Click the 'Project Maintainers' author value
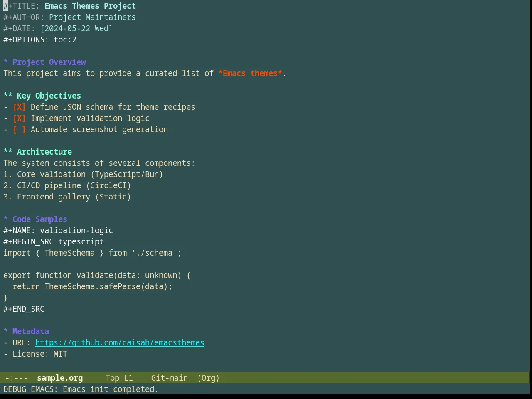 (x=92, y=17)
